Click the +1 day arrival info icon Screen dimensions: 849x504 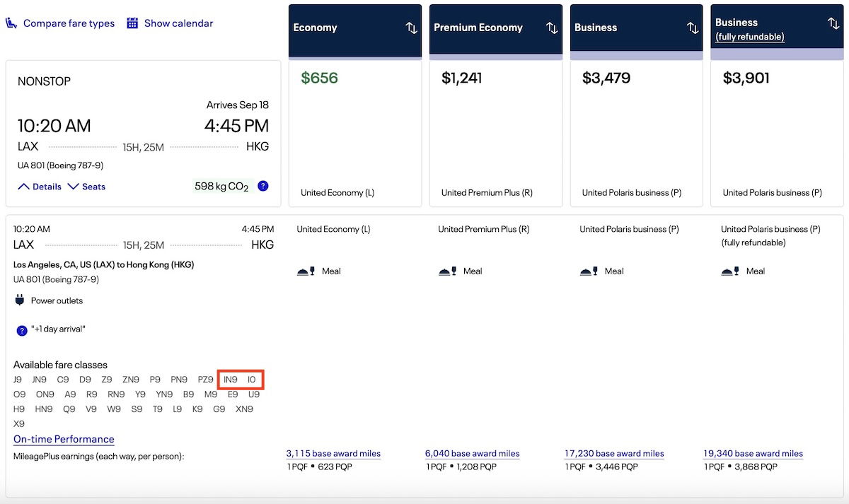(22, 330)
